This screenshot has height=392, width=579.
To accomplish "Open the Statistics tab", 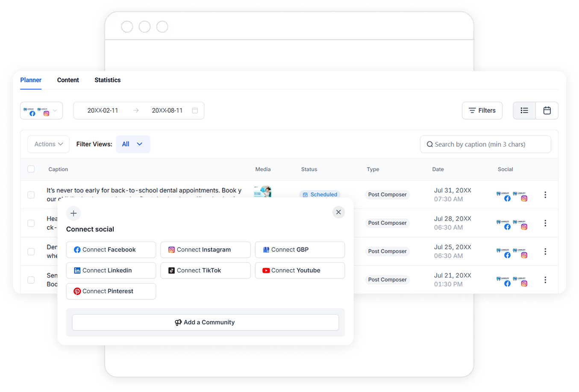I will pos(108,80).
